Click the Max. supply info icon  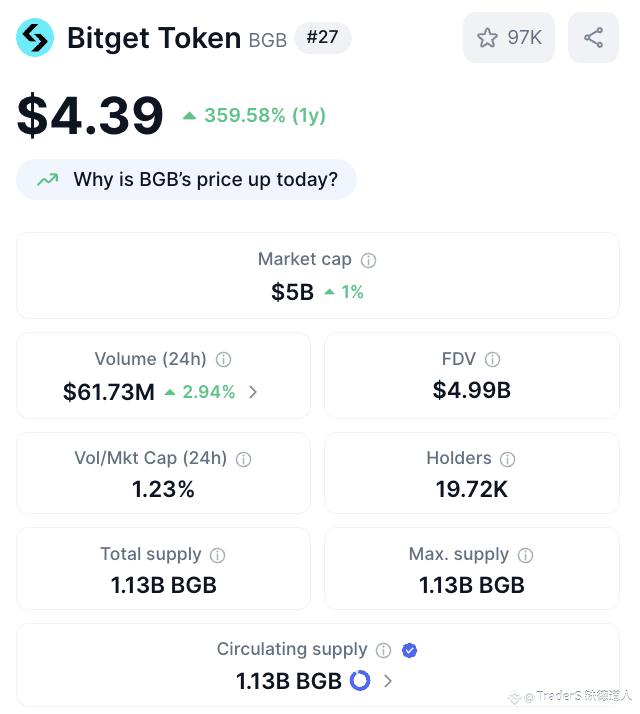525,555
